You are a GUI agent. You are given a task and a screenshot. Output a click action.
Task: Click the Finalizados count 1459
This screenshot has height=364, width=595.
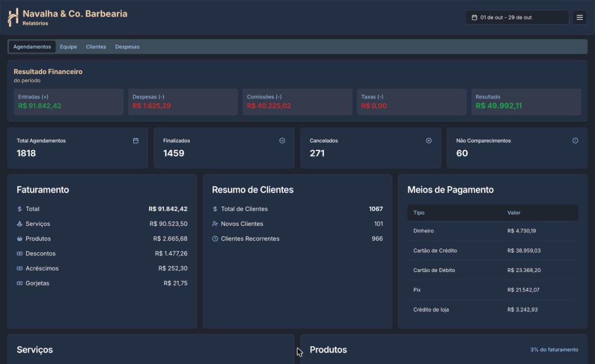click(x=174, y=154)
